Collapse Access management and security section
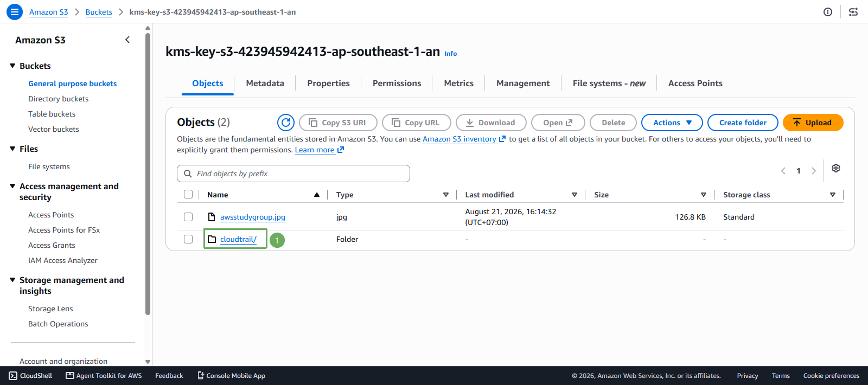This screenshot has width=868, height=385. [12, 186]
